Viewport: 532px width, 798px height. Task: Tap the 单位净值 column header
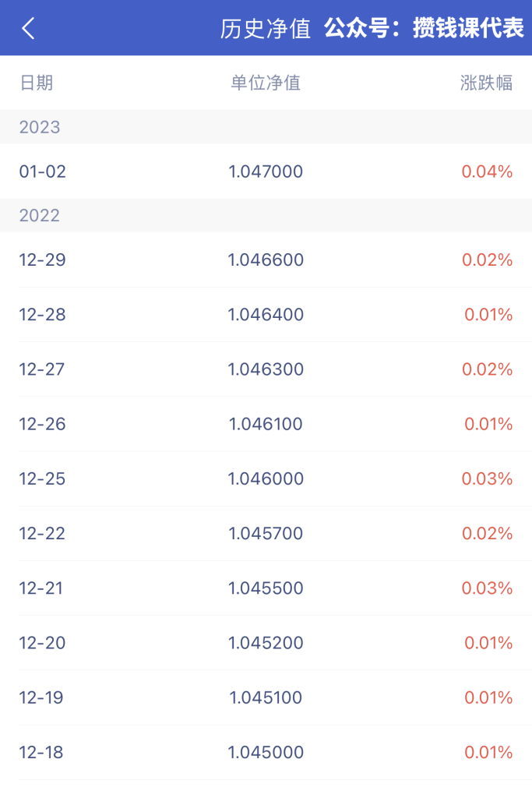coord(266,83)
